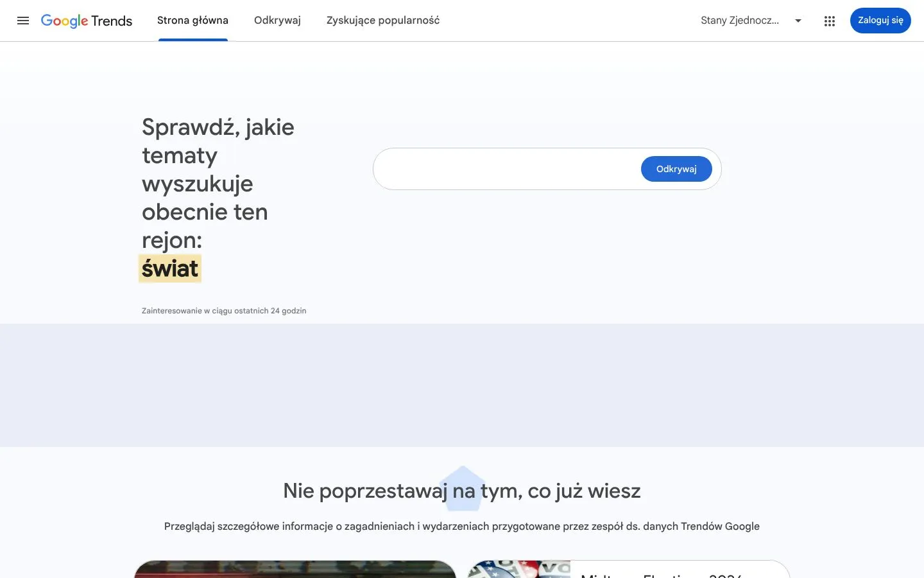Switch to the Strona główna tab
Image resolution: width=924 pixels, height=578 pixels.
point(193,21)
